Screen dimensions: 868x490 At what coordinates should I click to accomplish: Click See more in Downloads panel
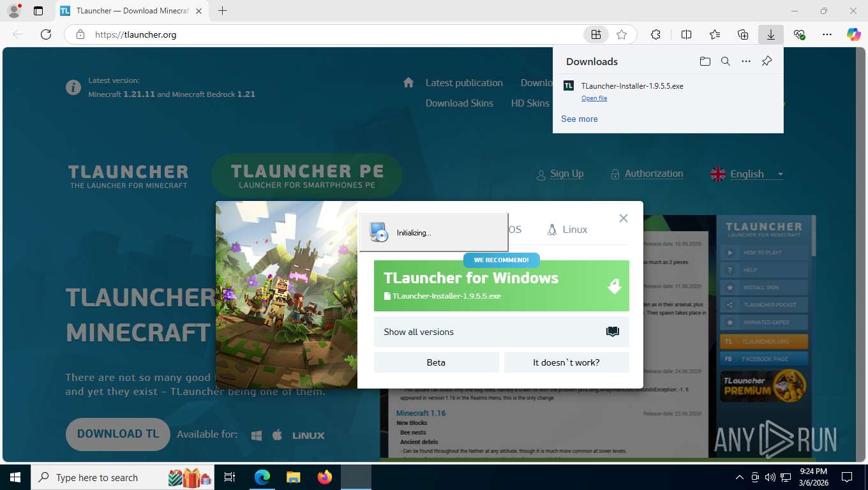pyautogui.click(x=580, y=119)
